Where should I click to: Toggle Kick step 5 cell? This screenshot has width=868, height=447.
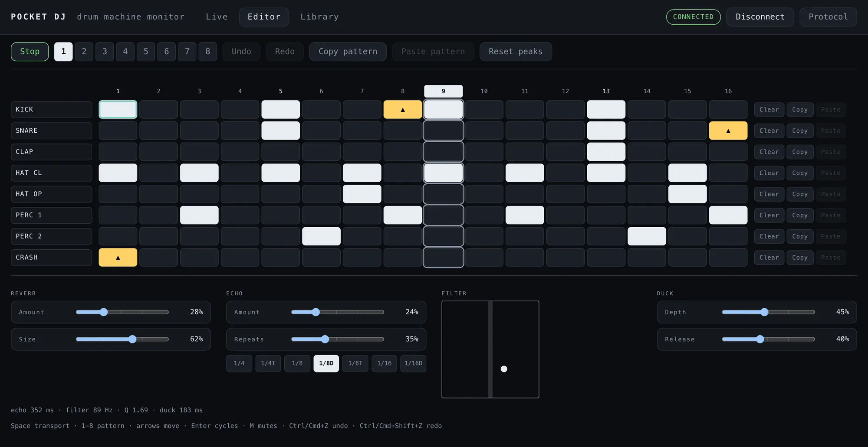280,109
